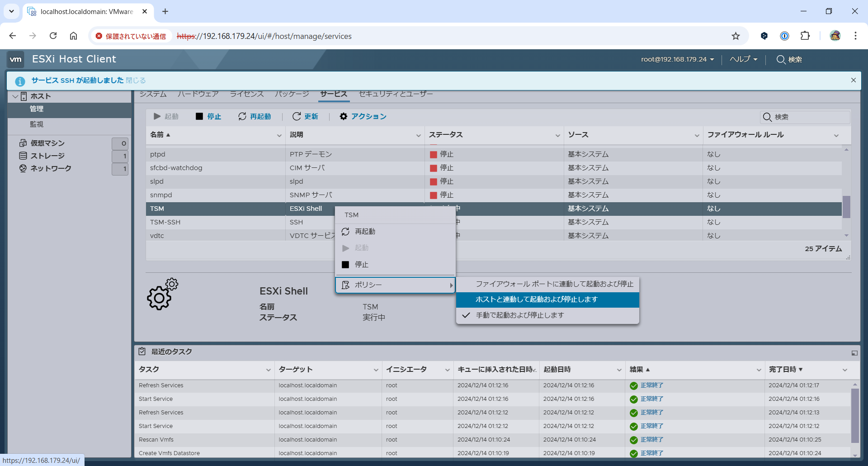Select the sfcbd-watchdog service row
The image size is (868, 466).
click(x=494, y=168)
